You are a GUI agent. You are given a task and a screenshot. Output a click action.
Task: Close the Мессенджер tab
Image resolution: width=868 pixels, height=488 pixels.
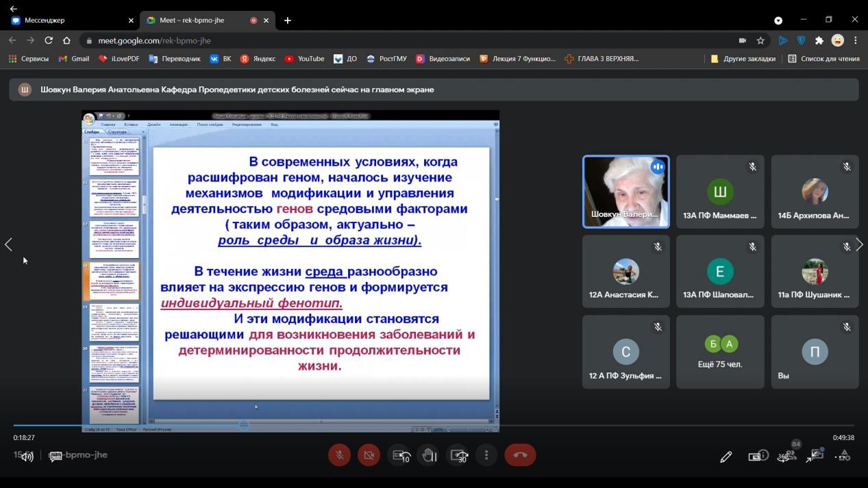(x=131, y=21)
